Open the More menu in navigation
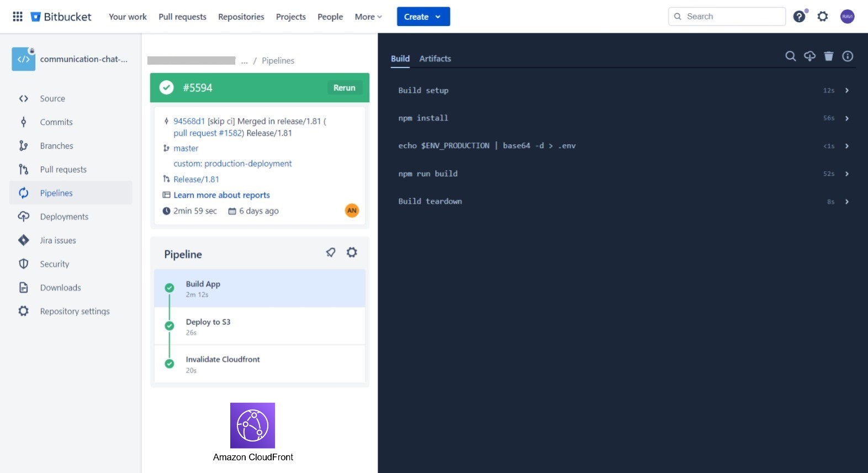This screenshot has width=868, height=473. pyautogui.click(x=368, y=17)
